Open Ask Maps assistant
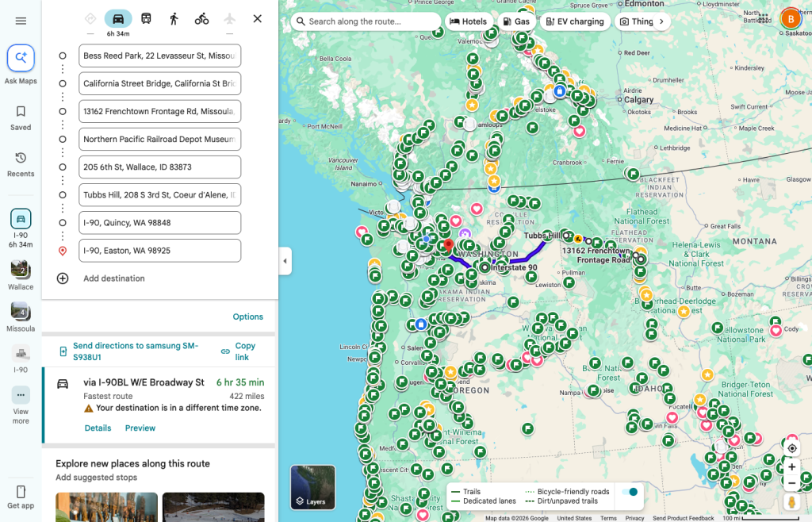 click(x=21, y=65)
